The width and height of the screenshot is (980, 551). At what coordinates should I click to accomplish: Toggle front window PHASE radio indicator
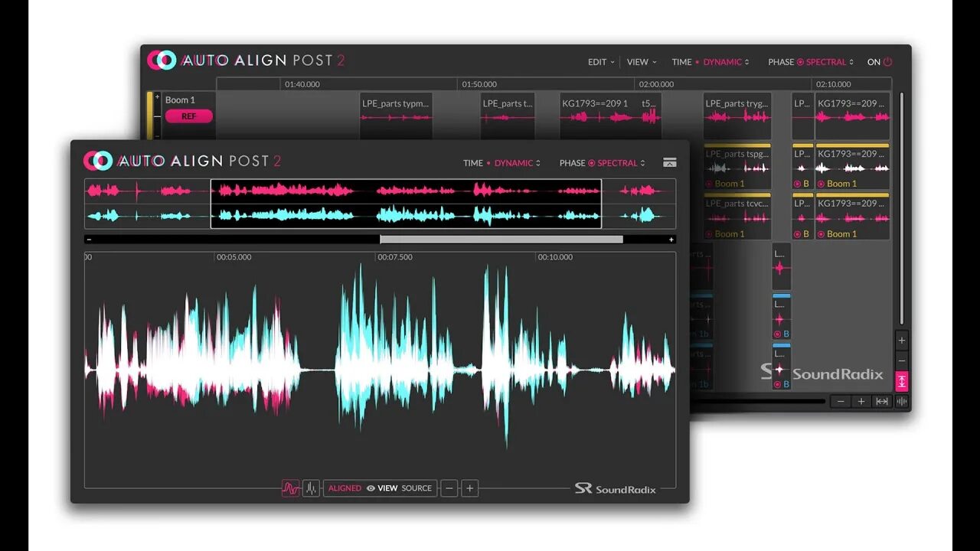click(x=592, y=163)
